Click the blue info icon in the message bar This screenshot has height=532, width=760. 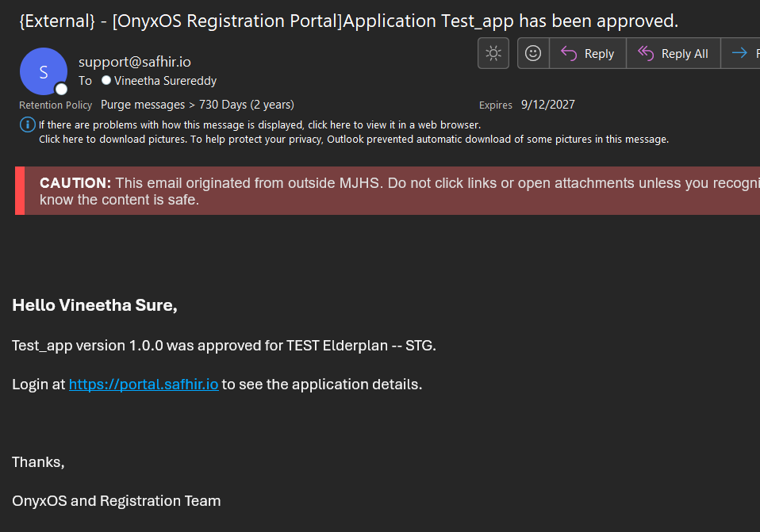[28, 124]
